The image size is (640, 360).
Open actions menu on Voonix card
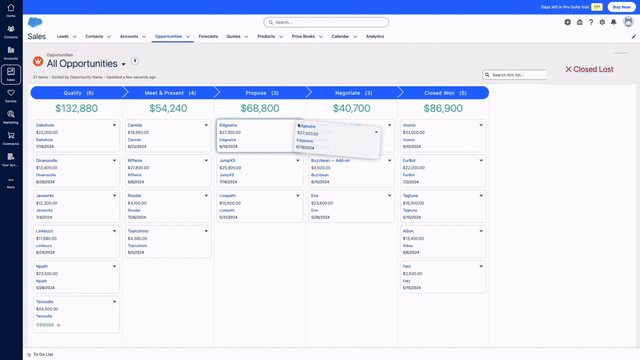tap(481, 125)
